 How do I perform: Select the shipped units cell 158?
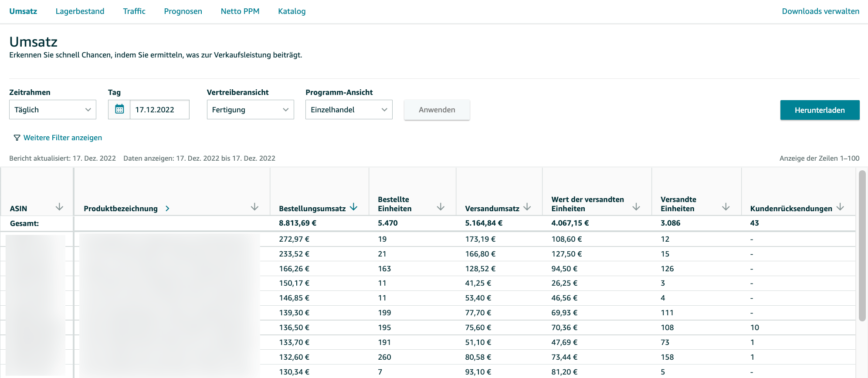(x=667, y=357)
